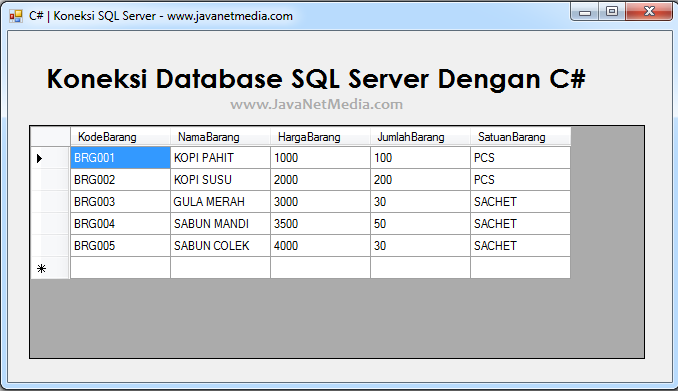Select the BRG004 cell
678x391 pixels.
120,224
